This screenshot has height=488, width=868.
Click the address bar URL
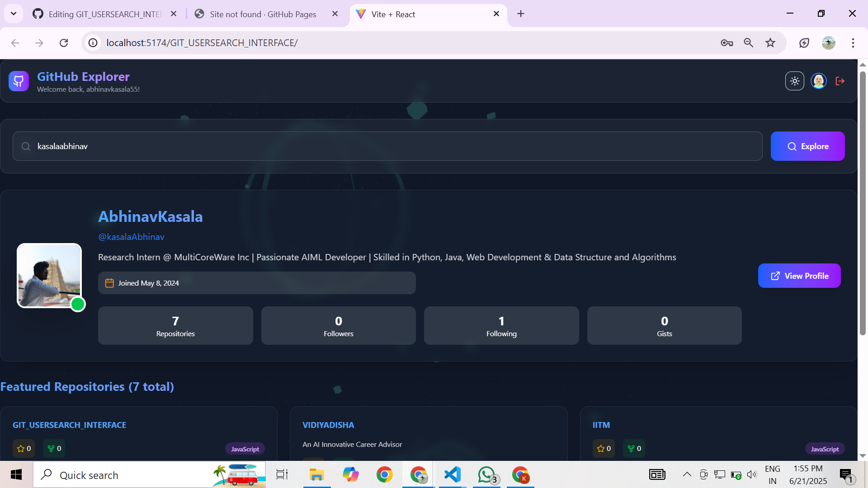point(202,43)
